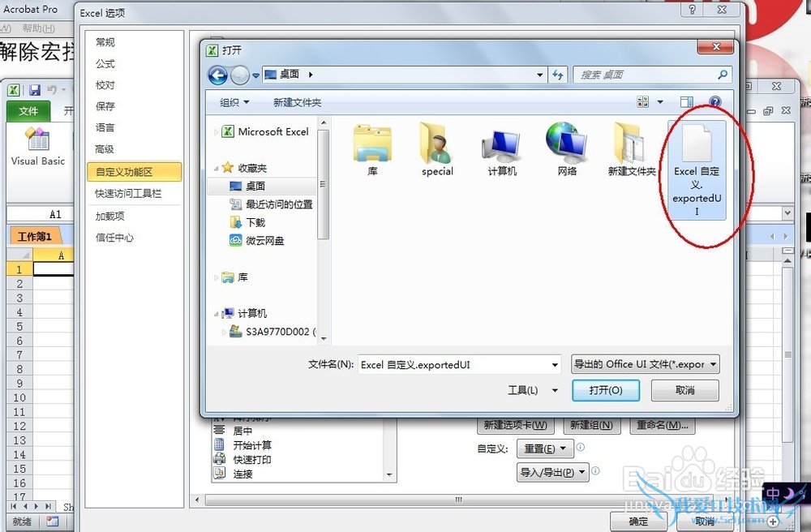Select Microsoft Excel in navigation tree
The width and height of the screenshot is (811, 532).
[273, 132]
